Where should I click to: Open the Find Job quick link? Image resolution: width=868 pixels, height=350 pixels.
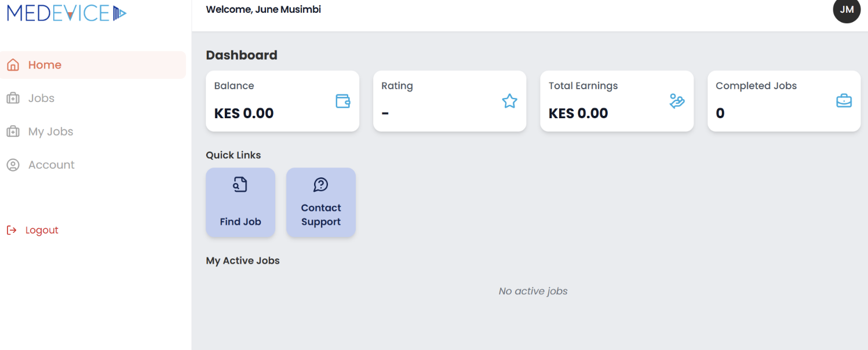240,202
